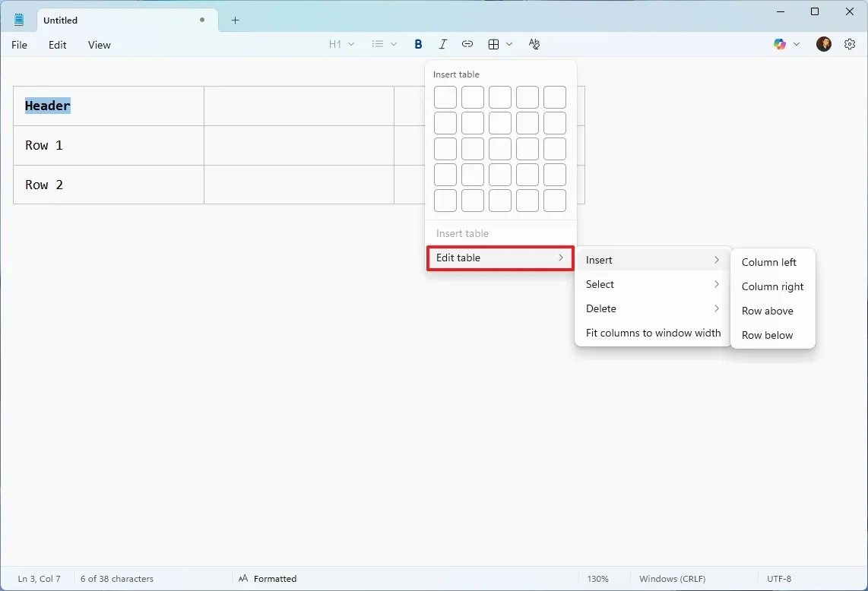Toggle bold formatting
Image resolution: width=868 pixels, height=591 pixels.
tap(417, 44)
